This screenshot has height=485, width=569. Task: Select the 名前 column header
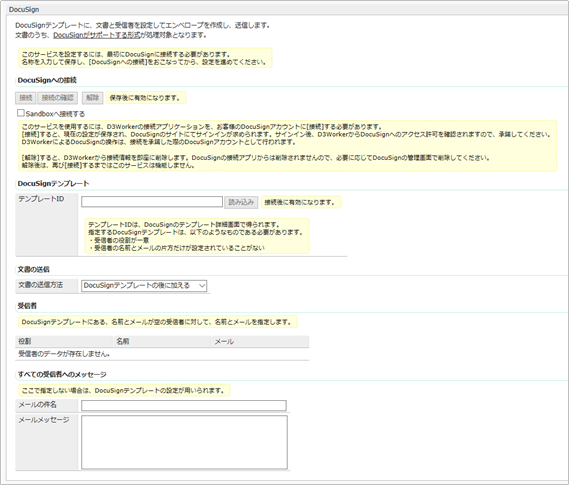162,341
